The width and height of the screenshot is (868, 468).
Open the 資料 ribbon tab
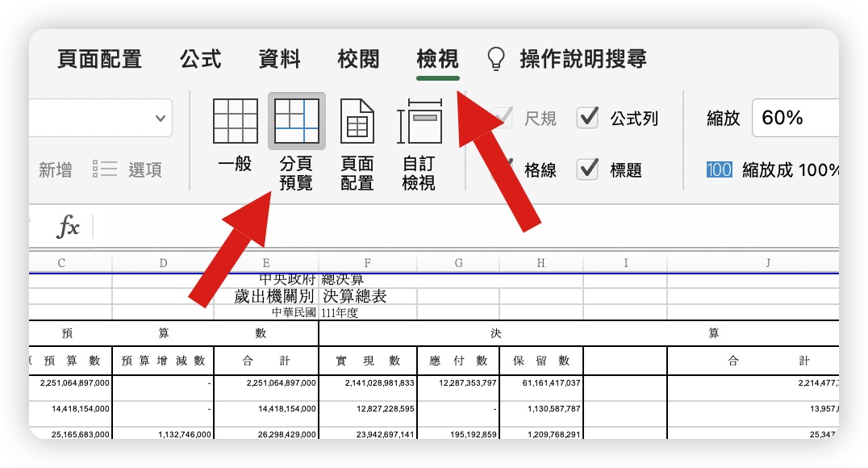coord(280,59)
